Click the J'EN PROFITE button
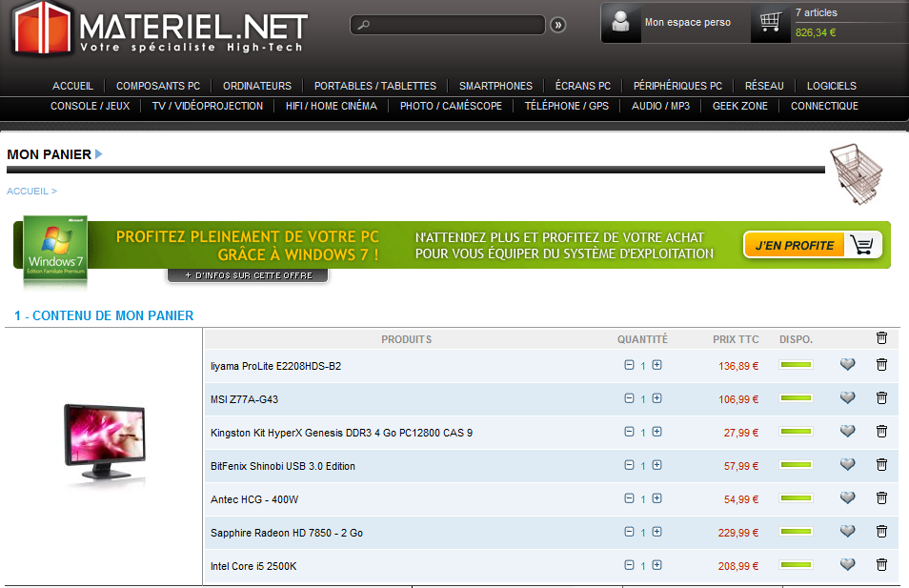The height and width of the screenshot is (588, 909). click(x=812, y=245)
